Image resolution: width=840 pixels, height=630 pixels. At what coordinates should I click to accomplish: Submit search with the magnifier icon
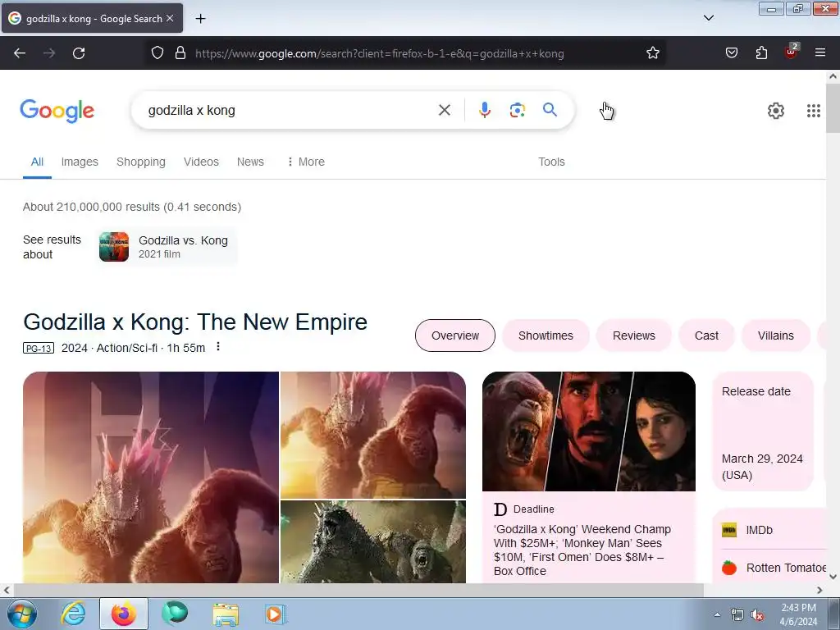pyautogui.click(x=550, y=110)
